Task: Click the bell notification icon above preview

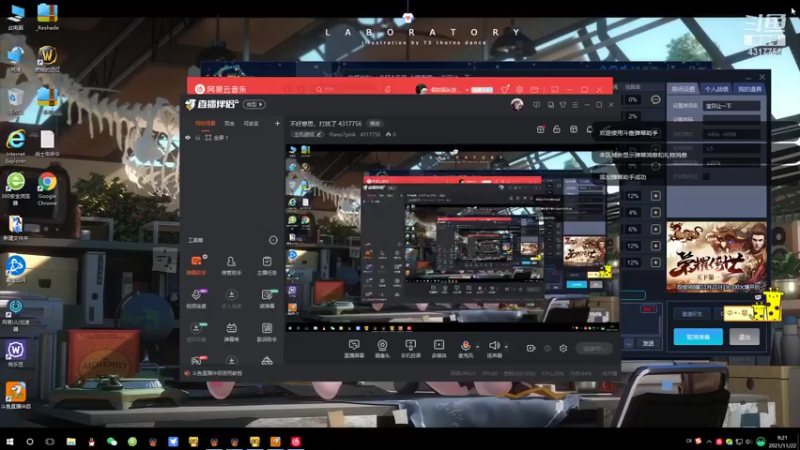Action: click(590, 130)
